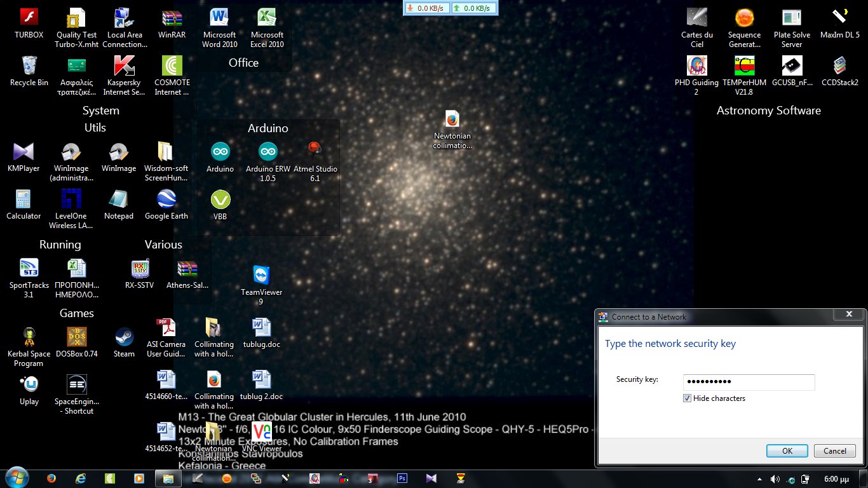Open the Steam shortcut
This screenshot has width=868, height=488.
124,343
